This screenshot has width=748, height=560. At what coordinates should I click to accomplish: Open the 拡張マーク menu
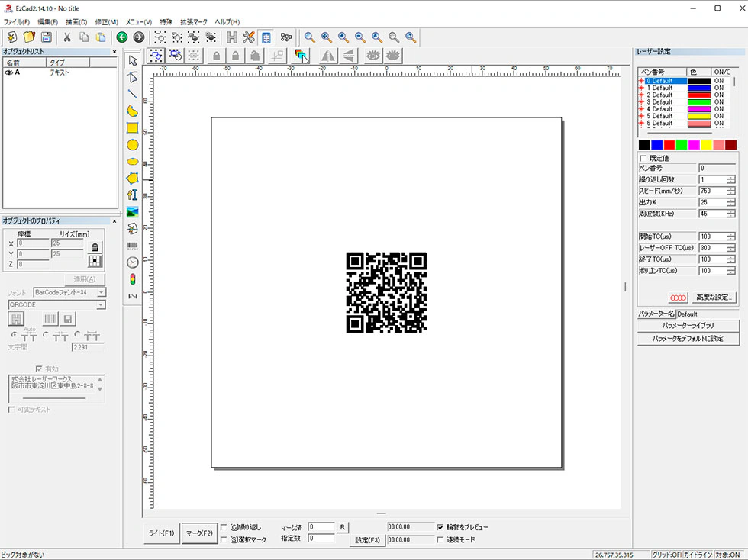(194, 22)
